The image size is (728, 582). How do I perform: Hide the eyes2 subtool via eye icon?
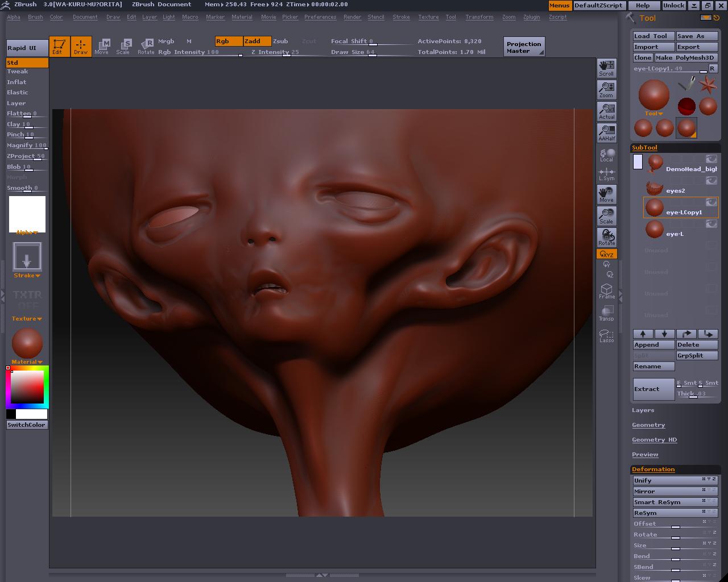(x=711, y=181)
